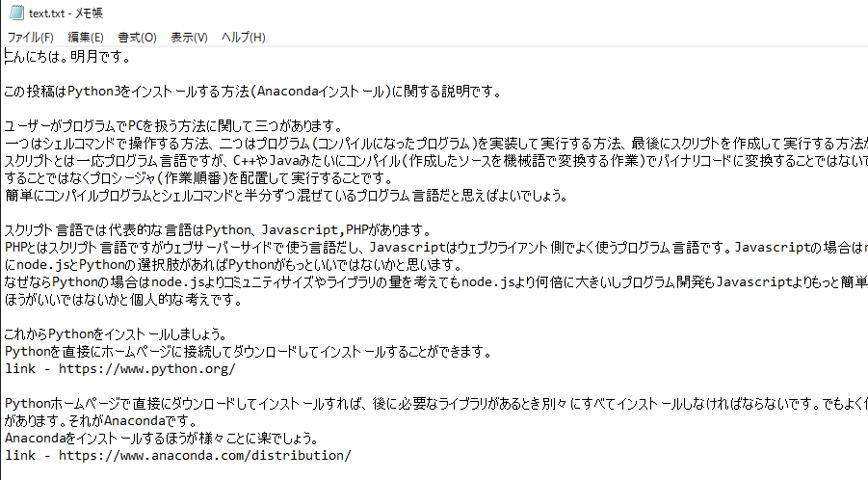The image size is (868, 480).
Task: Click the text.txt window title
Action: [x=66, y=13]
